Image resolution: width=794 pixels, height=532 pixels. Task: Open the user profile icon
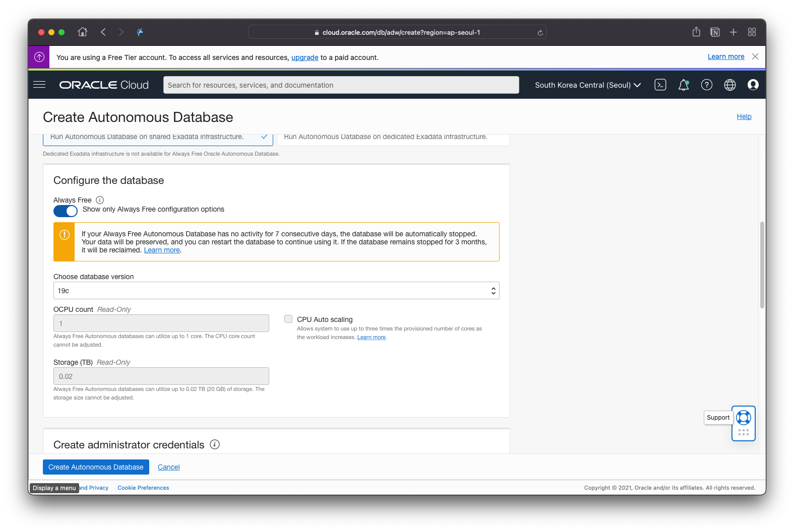coord(753,85)
